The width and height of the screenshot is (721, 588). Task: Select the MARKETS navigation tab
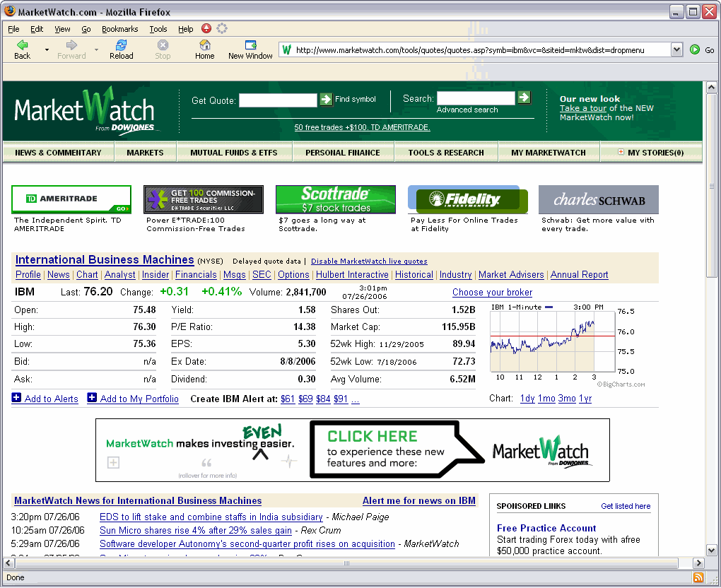pyautogui.click(x=146, y=152)
